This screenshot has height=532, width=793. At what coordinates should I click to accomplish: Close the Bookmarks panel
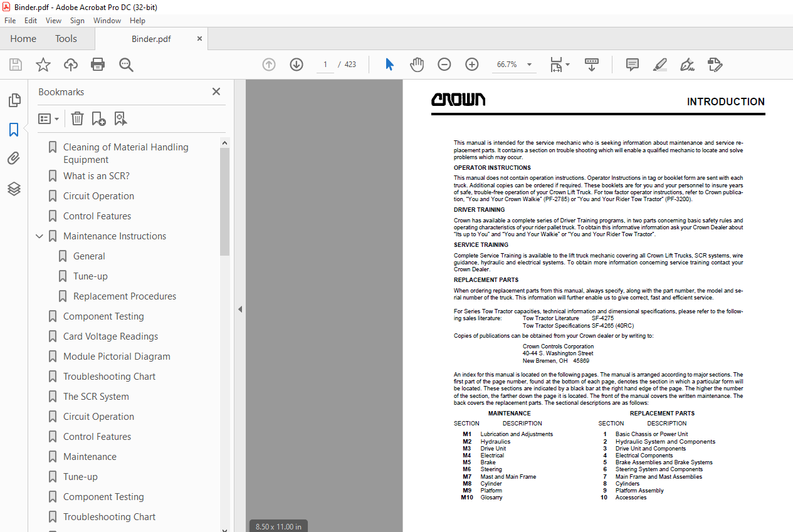(216, 91)
